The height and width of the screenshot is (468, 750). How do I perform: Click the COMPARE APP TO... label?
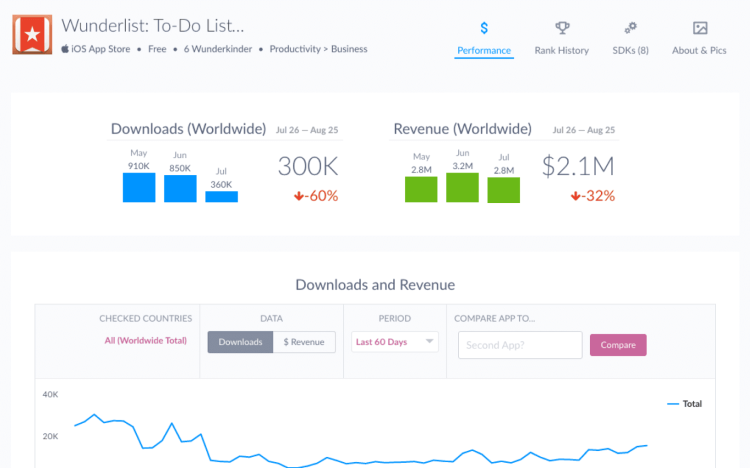click(495, 318)
